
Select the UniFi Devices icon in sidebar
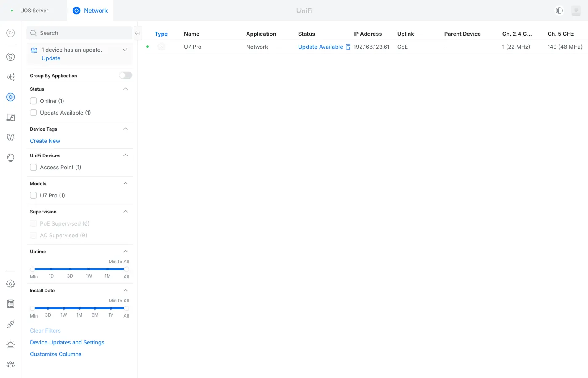click(x=10, y=97)
